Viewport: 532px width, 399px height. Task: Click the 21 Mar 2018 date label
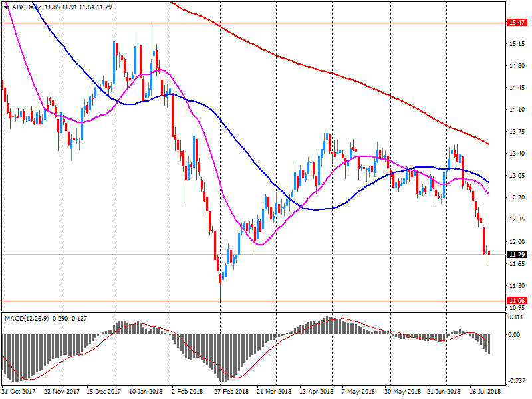(274, 391)
